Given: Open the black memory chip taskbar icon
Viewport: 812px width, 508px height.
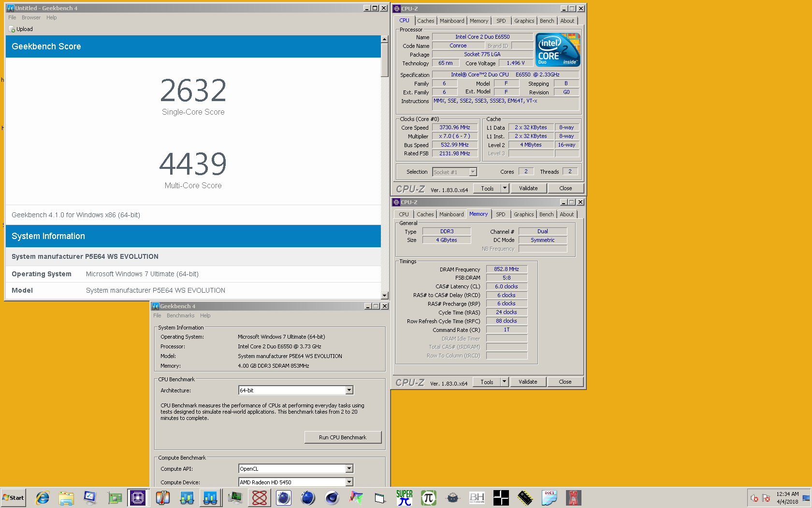Looking at the screenshot, I should (525, 497).
